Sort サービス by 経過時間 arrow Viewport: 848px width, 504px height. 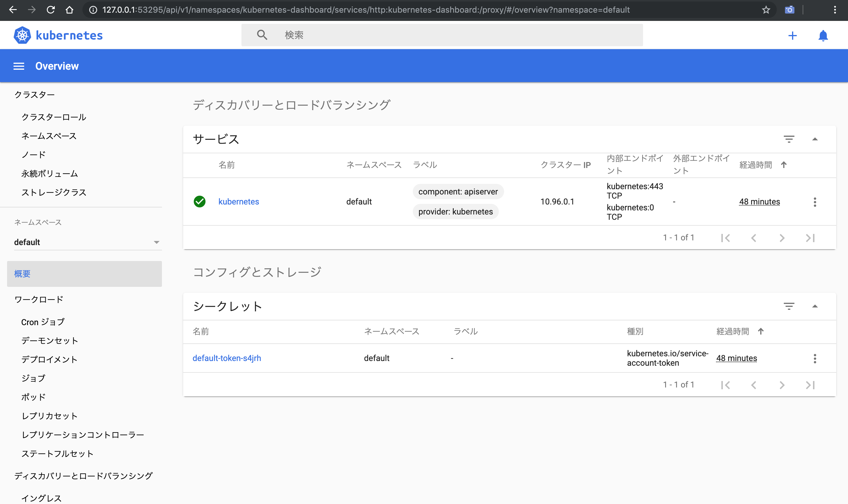point(784,165)
